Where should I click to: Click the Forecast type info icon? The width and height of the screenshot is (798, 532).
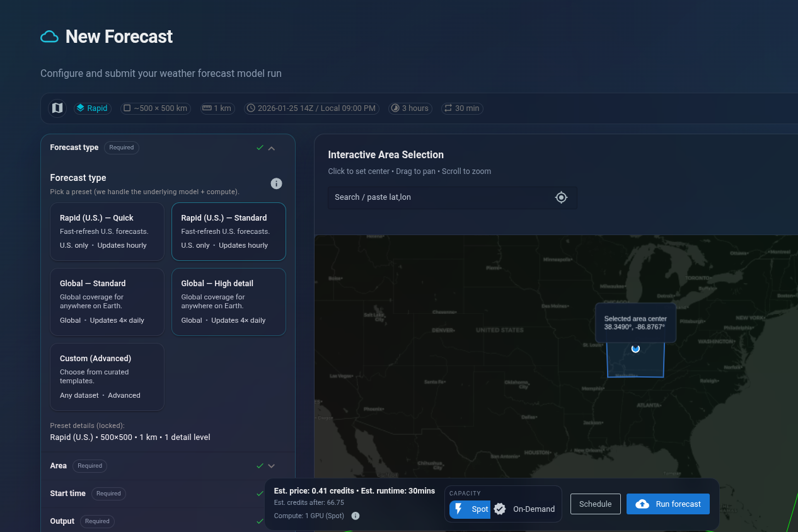tap(276, 183)
